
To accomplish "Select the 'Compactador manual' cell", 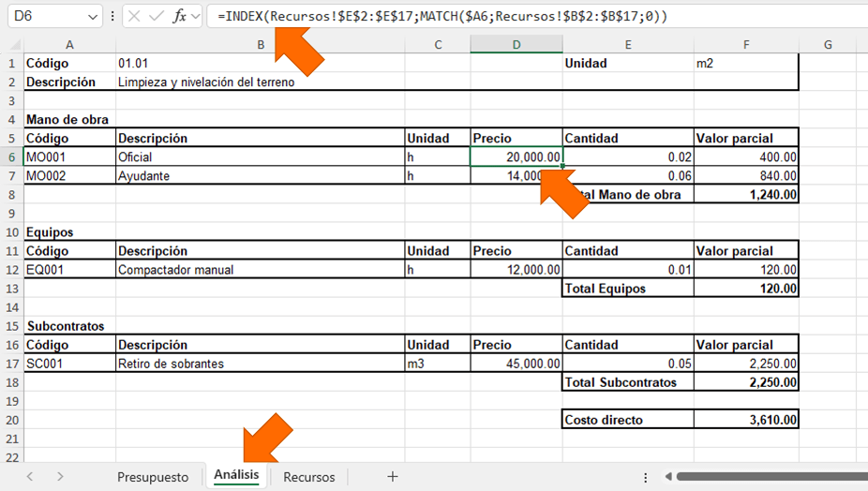I will 261,270.
